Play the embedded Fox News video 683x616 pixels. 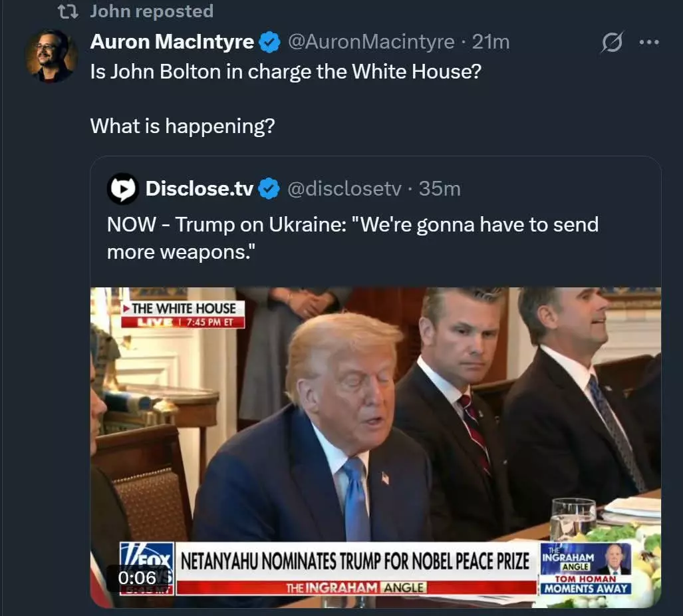[376, 448]
